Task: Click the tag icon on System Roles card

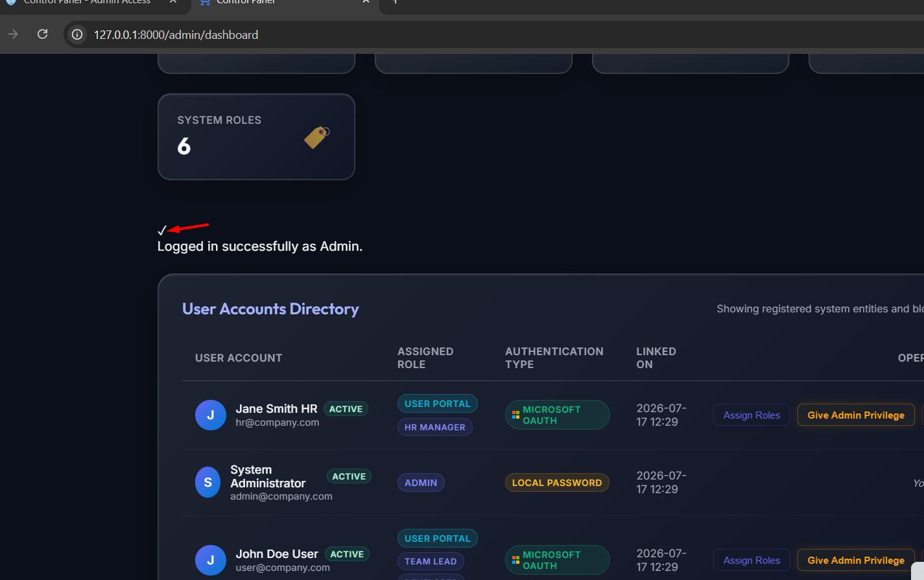Action: pyautogui.click(x=317, y=137)
